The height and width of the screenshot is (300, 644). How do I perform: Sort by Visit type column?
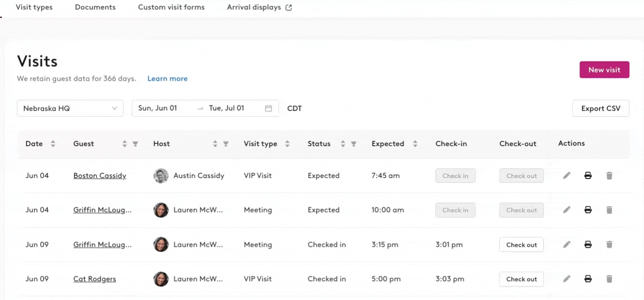click(287, 144)
